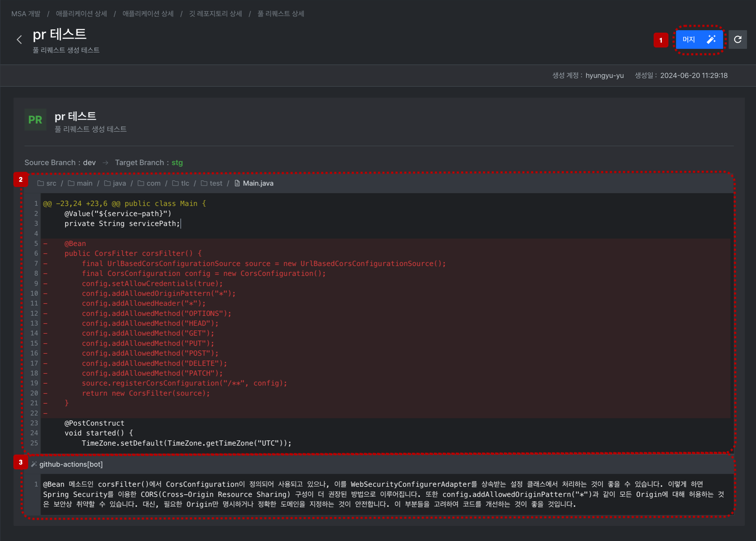This screenshot has height=541, width=756.
Task: Click the back arrow beside pr 테스트
Action: [19, 39]
